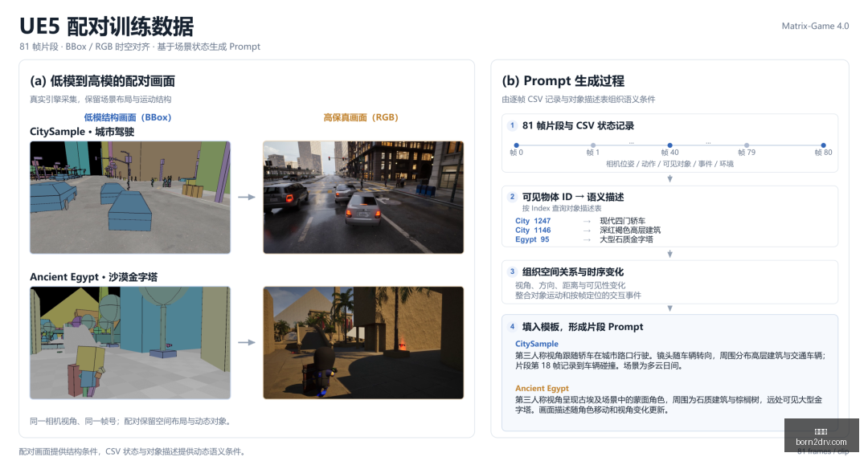Click the text '真实引擎采集，保留场景布局与运动结构'

(100, 99)
